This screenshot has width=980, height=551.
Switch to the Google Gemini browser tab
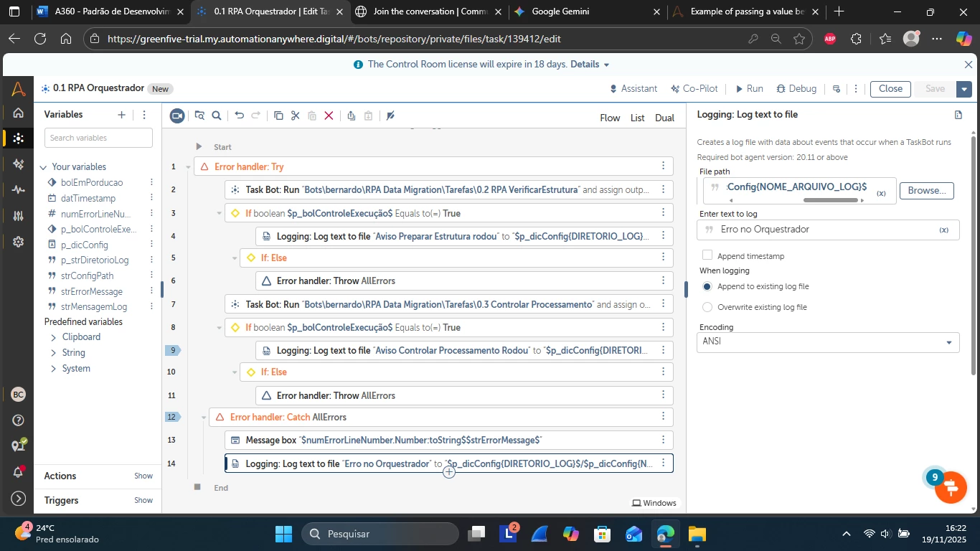point(588,11)
